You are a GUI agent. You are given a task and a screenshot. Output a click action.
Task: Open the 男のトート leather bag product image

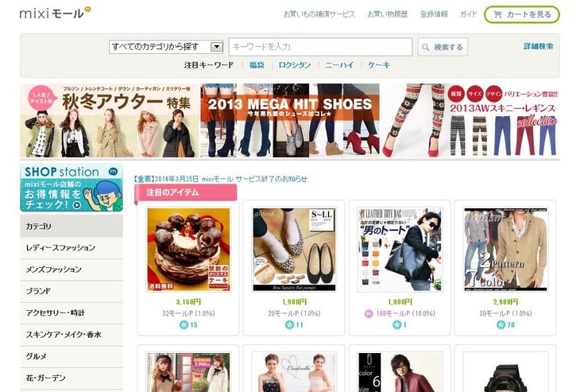point(400,250)
